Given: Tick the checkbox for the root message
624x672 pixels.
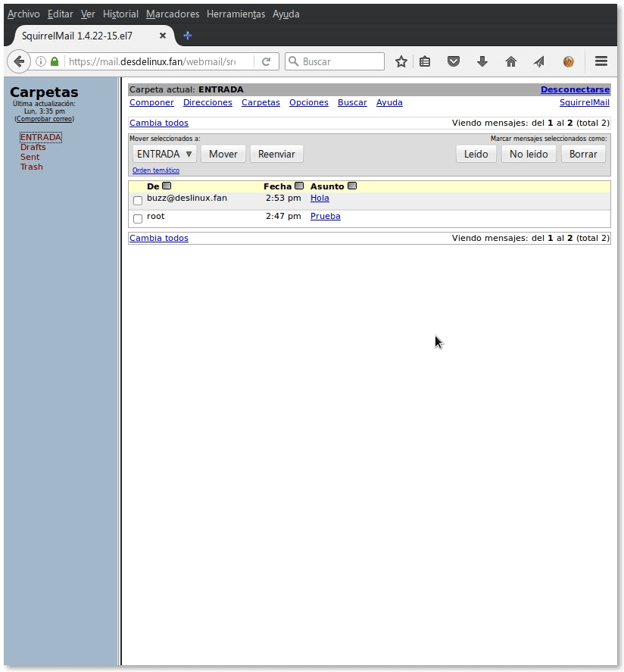Looking at the screenshot, I should (x=138, y=219).
